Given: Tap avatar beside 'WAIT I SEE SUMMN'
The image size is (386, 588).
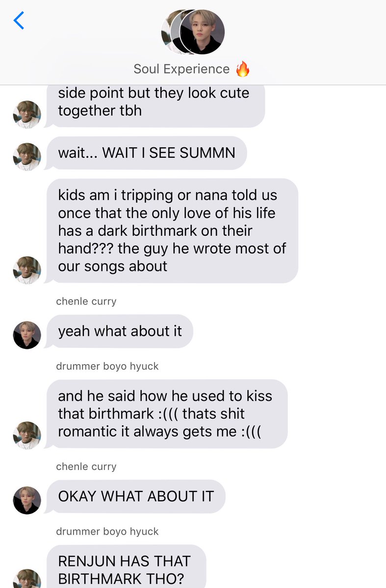Looking at the screenshot, I should 27,156.
